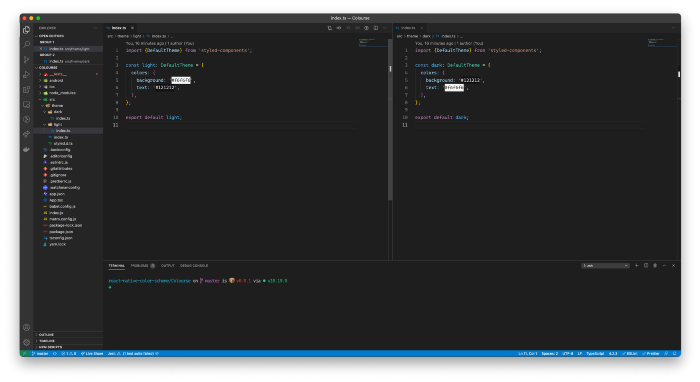Image resolution: width=700 pixels, height=382 pixels.
Task: Open the Docker whale icon view
Action: tap(26, 149)
